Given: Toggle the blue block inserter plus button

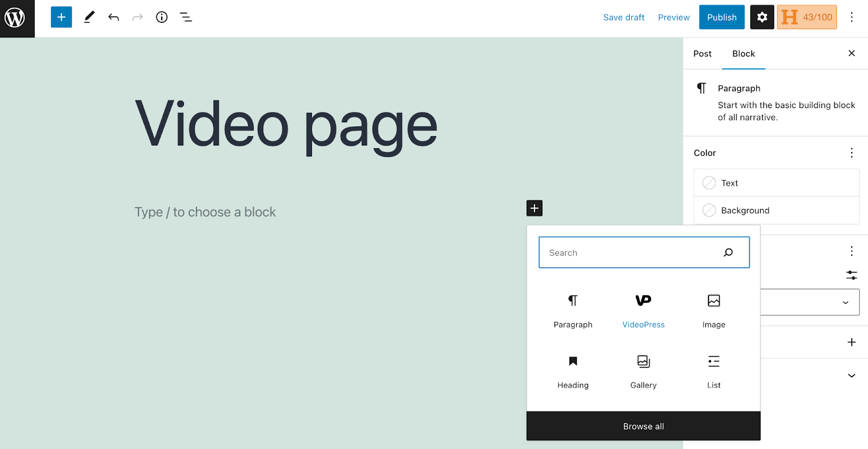Looking at the screenshot, I should (x=61, y=17).
